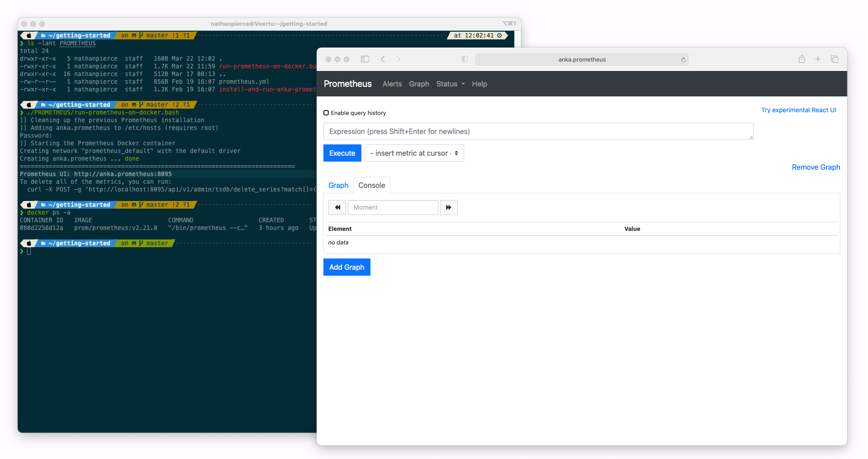Enable query history
This screenshot has height=459, width=868.
pos(326,113)
